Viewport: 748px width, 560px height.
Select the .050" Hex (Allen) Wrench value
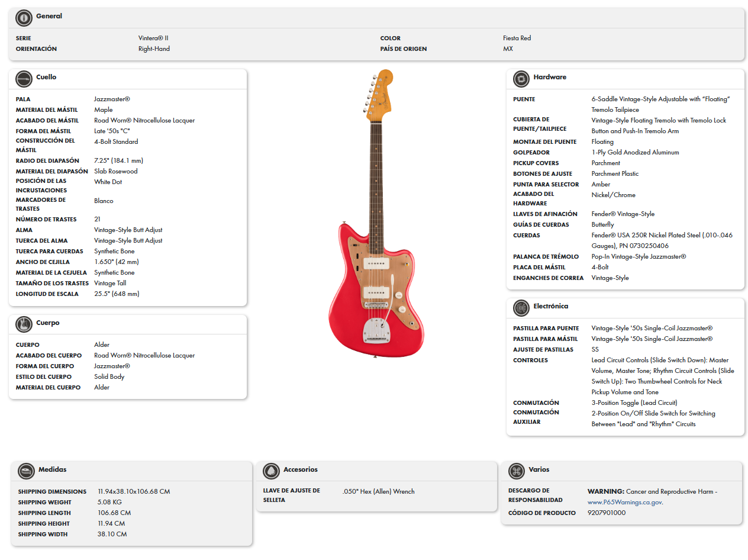(x=379, y=491)
